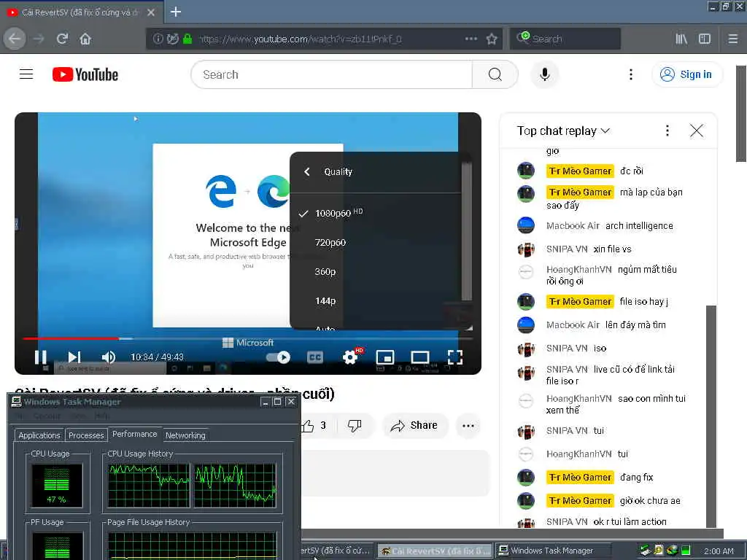Click the browser search box
This screenshot has height=560, width=747.
[565, 39]
